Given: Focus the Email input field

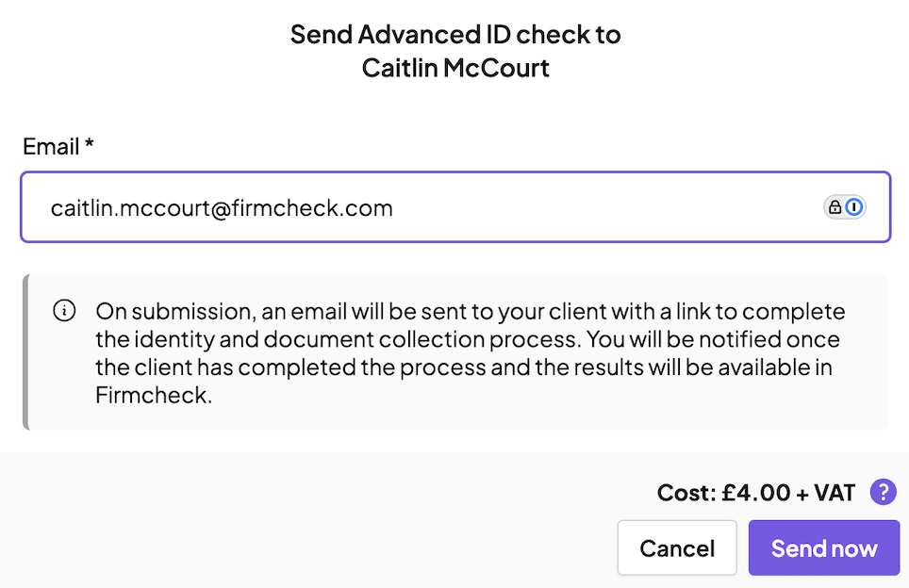Looking at the screenshot, I should pyautogui.click(x=566, y=207).
